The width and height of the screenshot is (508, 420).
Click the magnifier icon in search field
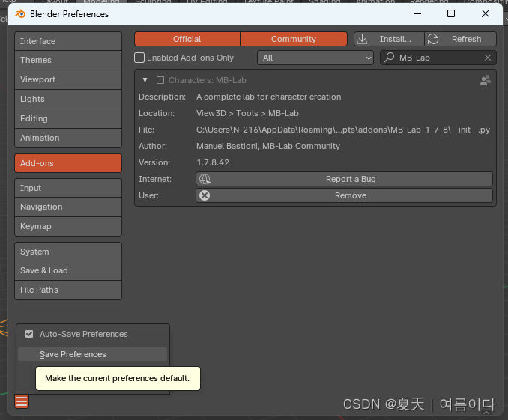389,58
